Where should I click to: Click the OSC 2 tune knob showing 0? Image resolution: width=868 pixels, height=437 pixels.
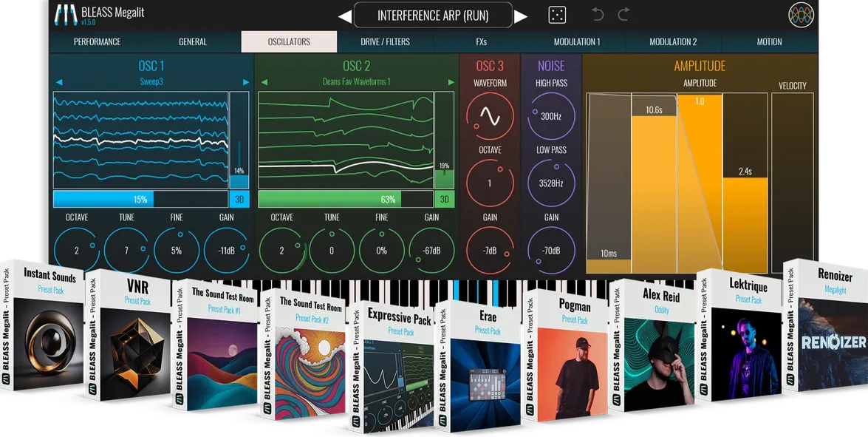point(332,251)
